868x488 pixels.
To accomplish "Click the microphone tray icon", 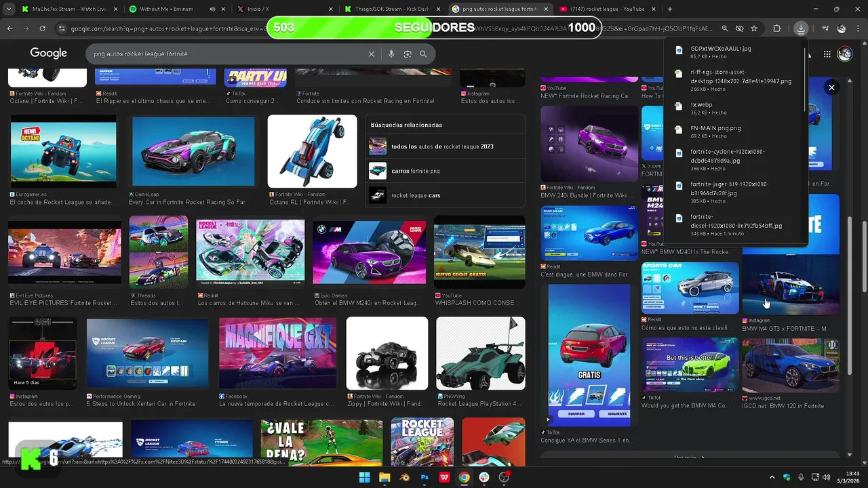I will 802,477.
